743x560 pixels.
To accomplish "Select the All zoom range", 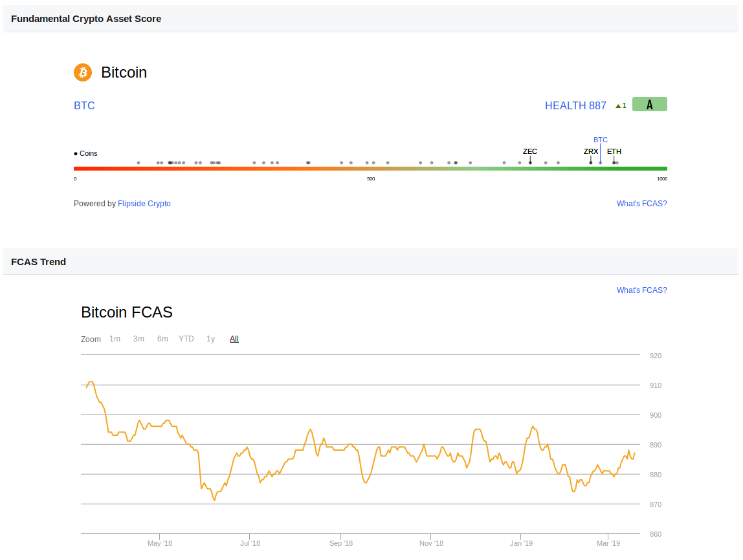I will click(234, 339).
